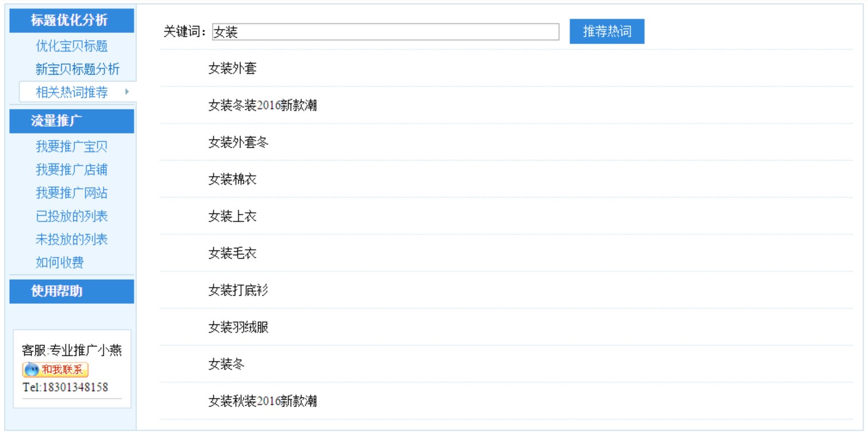Click the 关键词 label

[x=184, y=32]
